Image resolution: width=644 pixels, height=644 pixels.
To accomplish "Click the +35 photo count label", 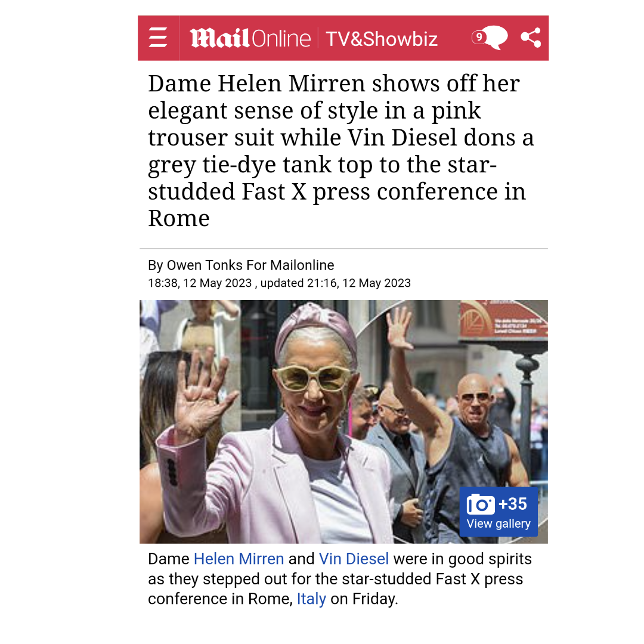I will coord(513,504).
